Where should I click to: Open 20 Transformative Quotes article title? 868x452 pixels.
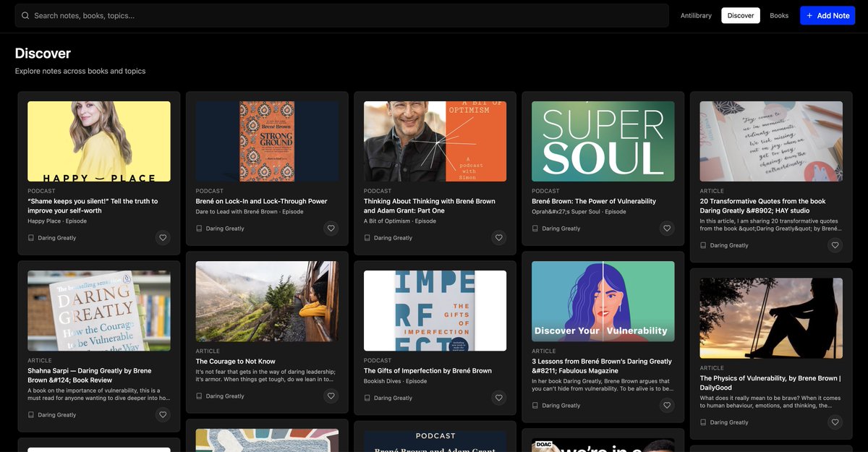(762, 205)
